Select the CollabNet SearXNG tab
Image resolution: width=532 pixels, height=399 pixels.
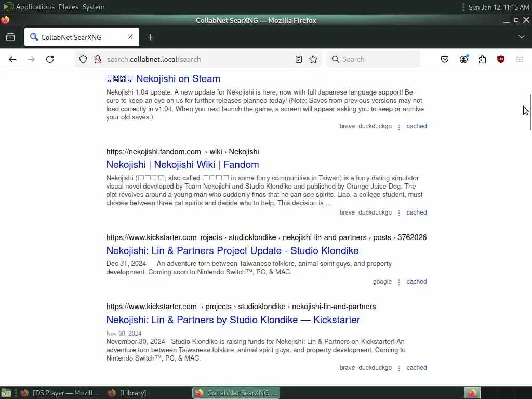coord(82,37)
